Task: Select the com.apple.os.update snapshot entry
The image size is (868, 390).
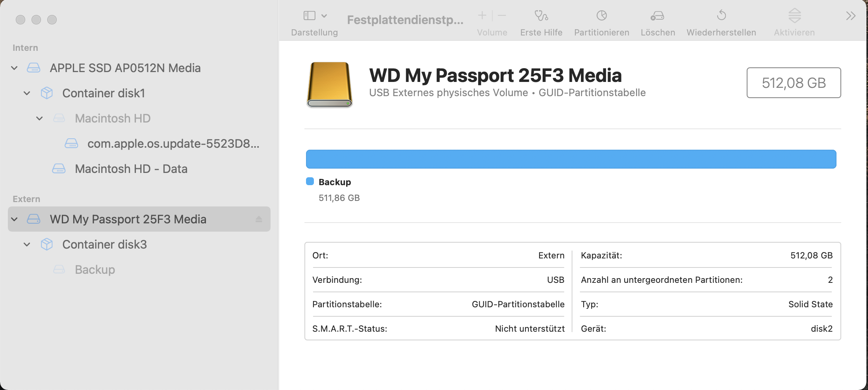Action: pyautogui.click(x=173, y=144)
